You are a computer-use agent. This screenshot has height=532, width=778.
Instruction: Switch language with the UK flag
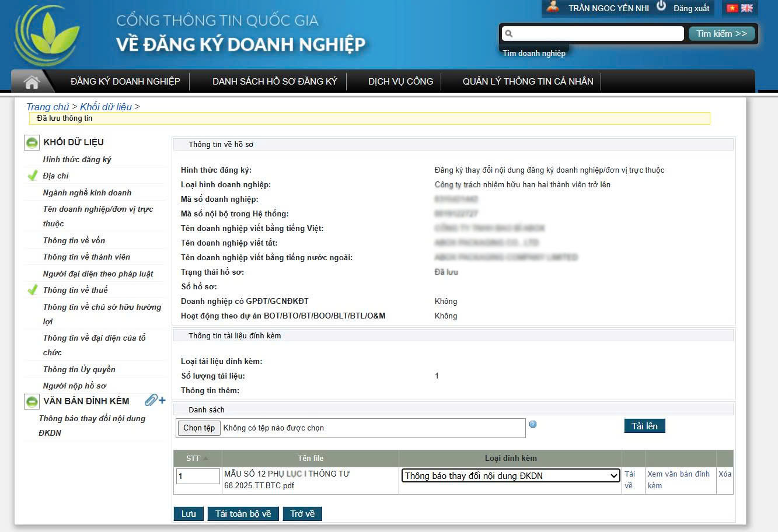click(x=747, y=8)
